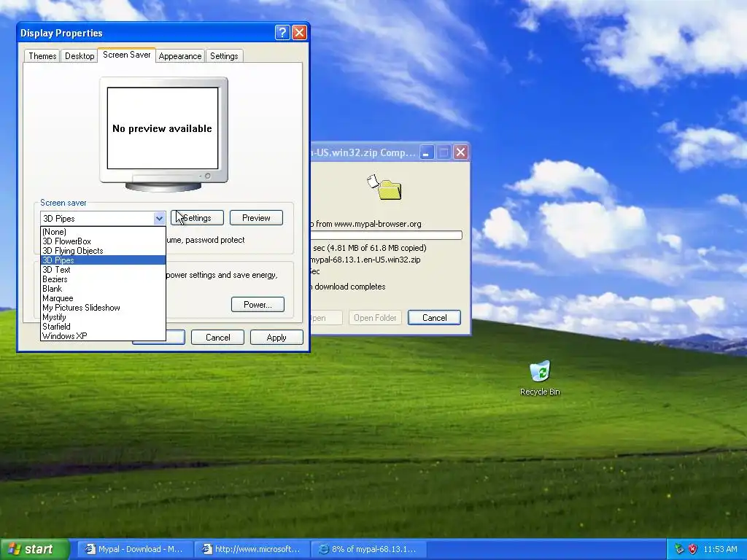The height and width of the screenshot is (560, 747).
Task: Select 3D FlowerBox screen saver
Action: click(x=103, y=241)
